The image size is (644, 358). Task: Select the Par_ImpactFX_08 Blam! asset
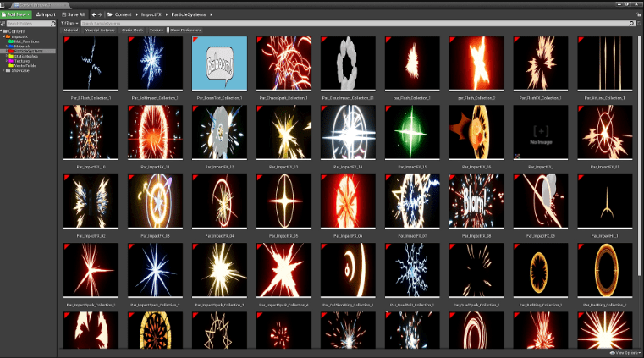tap(476, 201)
